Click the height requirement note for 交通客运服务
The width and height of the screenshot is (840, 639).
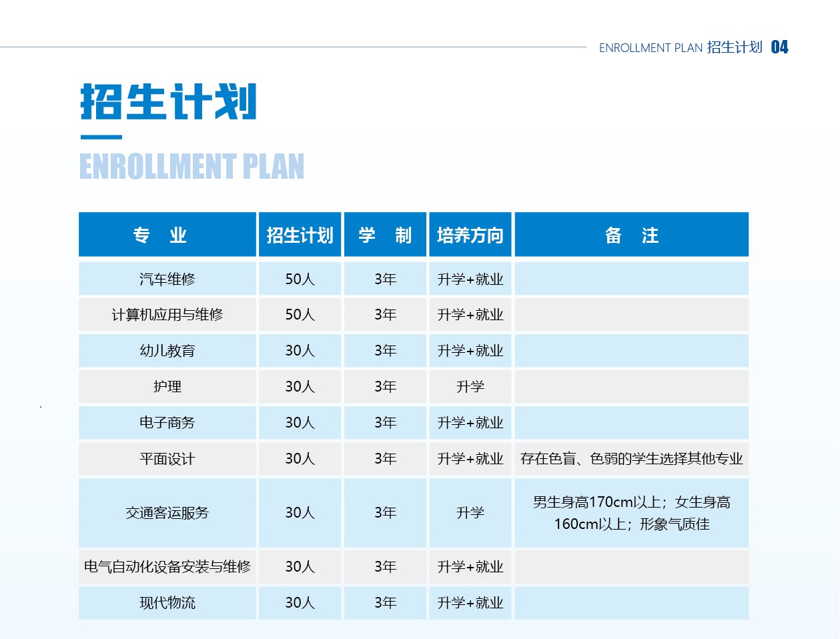click(x=631, y=513)
